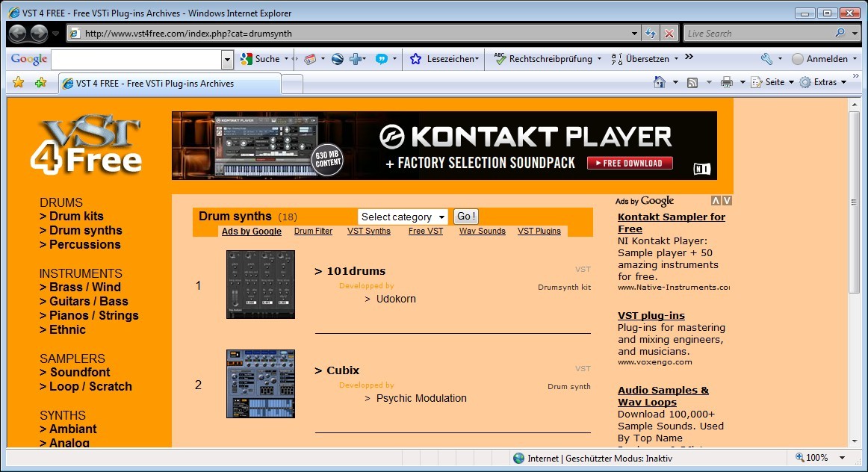Click the Kontakt Player FREE DOWNLOAD button
Screen dimensions: 868x472
tap(630, 164)
